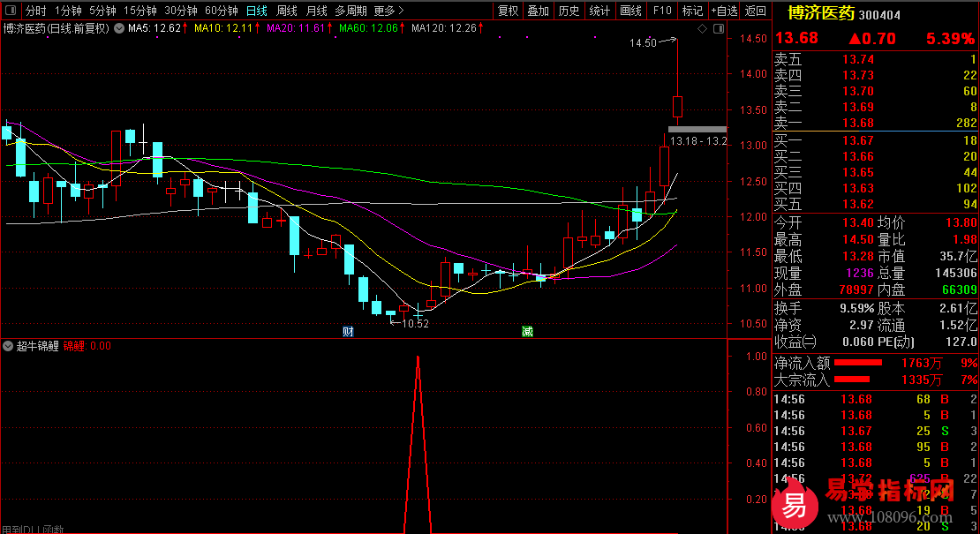Switch to the 月线 monthly chart
Viewport: 980px width, 534px height.
(317, 11)
